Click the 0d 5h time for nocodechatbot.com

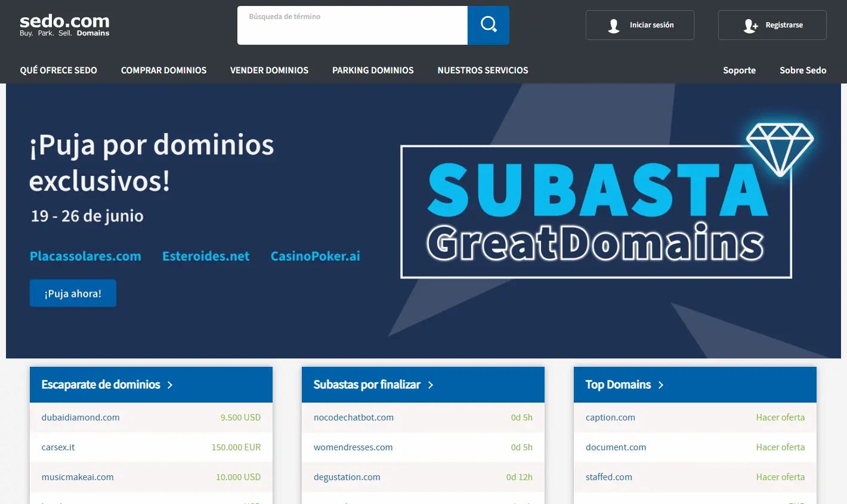point(522,418)
